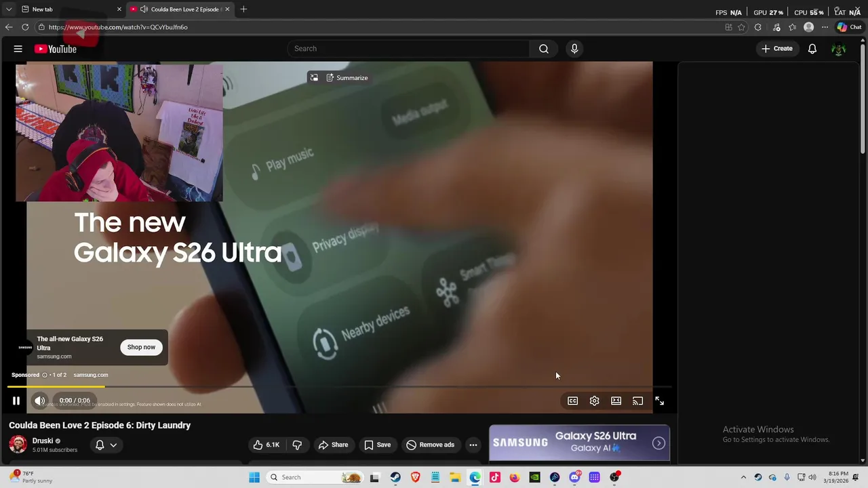Toggle the Druski channel notification bell
This screenshot has height=488, width=868.
tap(100, 445)
